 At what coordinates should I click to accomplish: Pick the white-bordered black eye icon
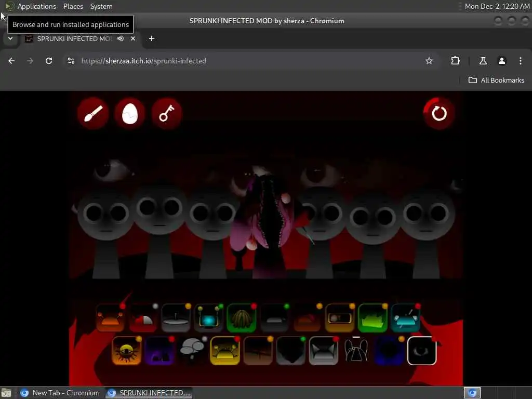tap(422, 351)
